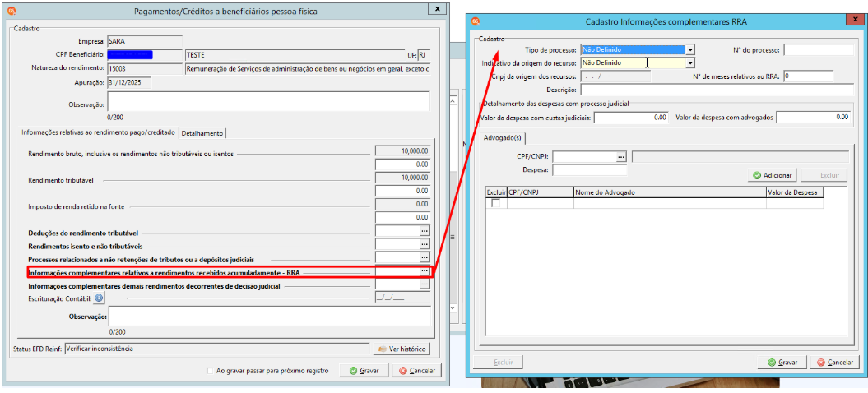Screen dimensions: 868x393
Task: Enable Ao gravar passar para próximo registro
Action: (x=209, y=371)
